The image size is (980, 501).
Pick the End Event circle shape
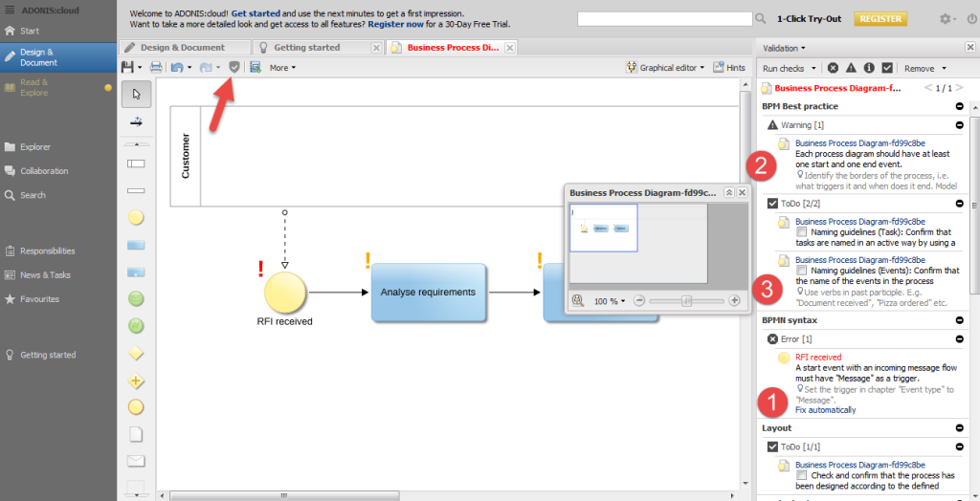[x=136, y=407]
